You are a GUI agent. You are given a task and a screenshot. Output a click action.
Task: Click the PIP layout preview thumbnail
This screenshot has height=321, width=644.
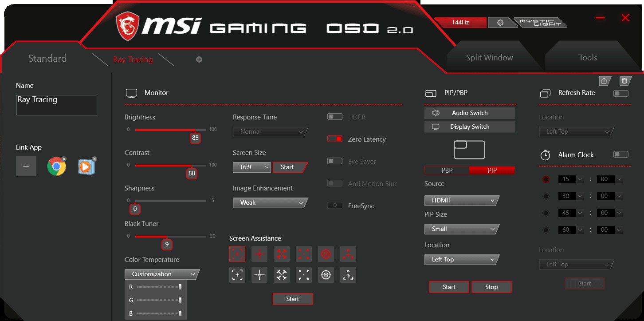[x=469, y=150]
